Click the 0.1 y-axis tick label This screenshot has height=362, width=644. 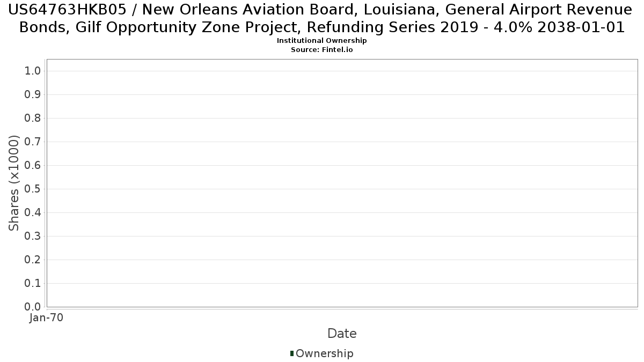(x=33, y=284)
